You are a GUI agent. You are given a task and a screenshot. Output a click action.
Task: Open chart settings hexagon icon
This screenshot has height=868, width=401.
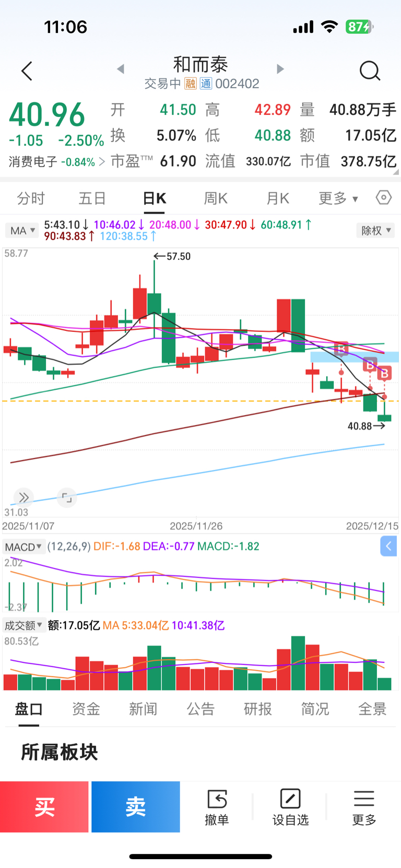pyautogui.click(x=384, y=198)
